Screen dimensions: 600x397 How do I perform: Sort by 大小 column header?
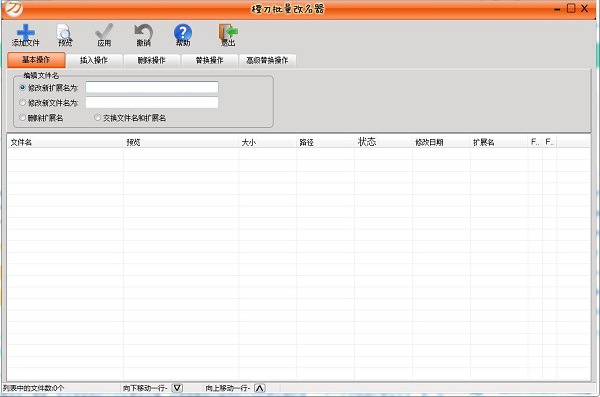pos(268,142)
